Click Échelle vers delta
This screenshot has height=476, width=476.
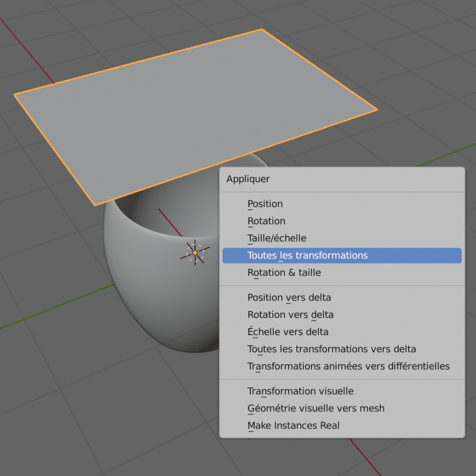click(288, 332)
